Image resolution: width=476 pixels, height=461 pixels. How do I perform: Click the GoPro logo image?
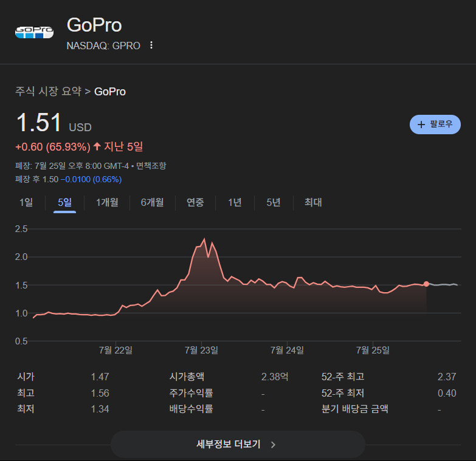[34, 32]
